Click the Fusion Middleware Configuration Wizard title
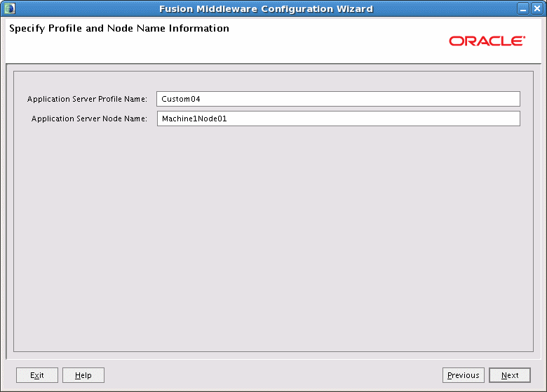This screenshot has height=392, width=547. coord(266,8)
